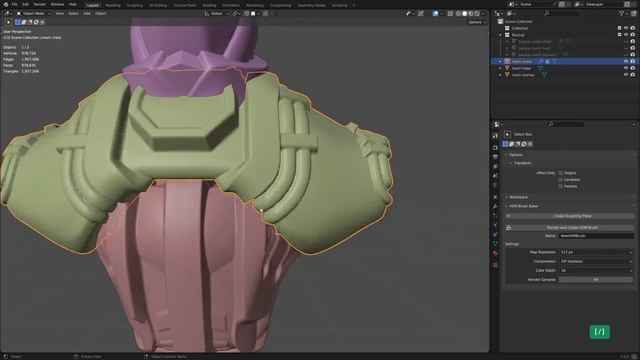Click the outliner search field
Viewport: 640px width, 360px height.
coord(562,13)
